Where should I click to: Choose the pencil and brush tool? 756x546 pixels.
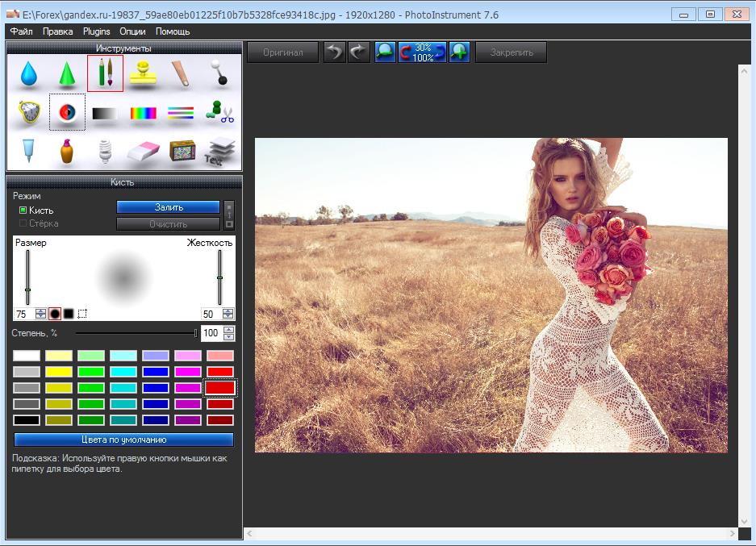tap(105, 73)
